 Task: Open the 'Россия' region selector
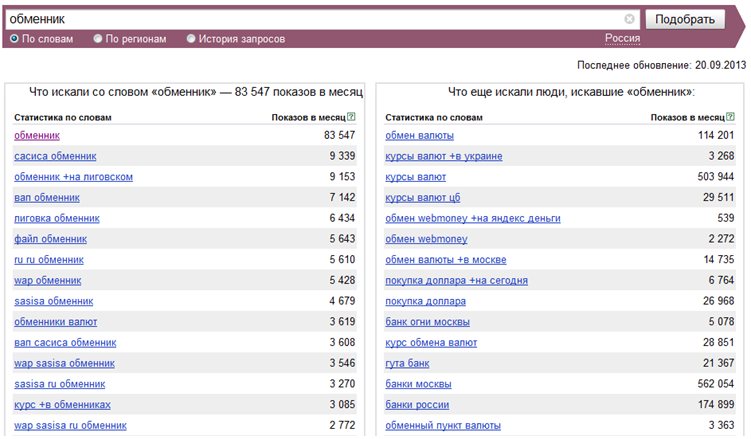click(x=622, y=38)
